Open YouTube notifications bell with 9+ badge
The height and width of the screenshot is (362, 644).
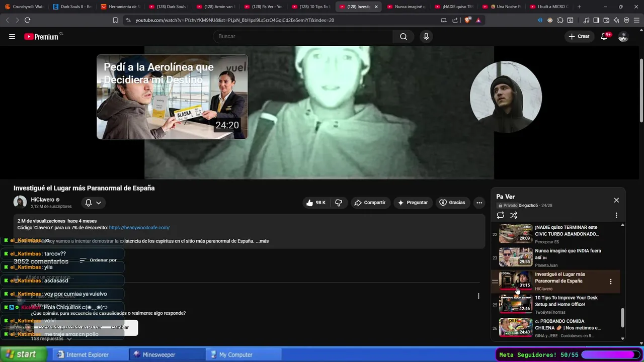tap(605, 36)
